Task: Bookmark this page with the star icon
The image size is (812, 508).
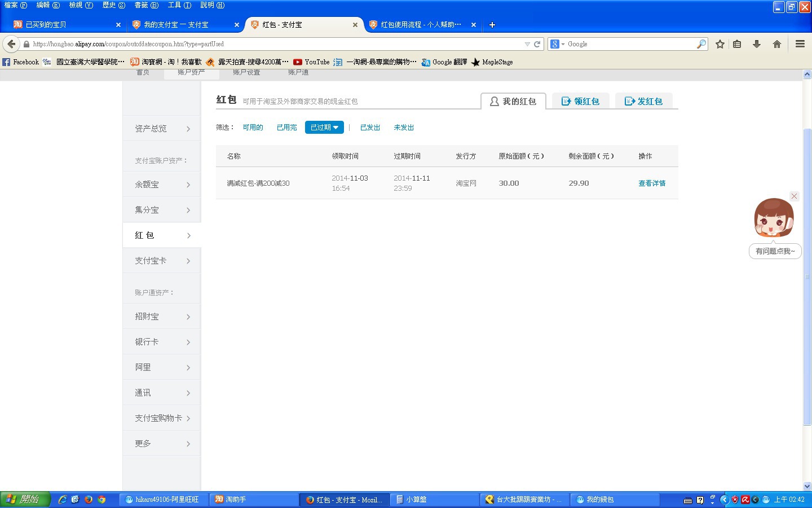Action: [x=720, y=44]
